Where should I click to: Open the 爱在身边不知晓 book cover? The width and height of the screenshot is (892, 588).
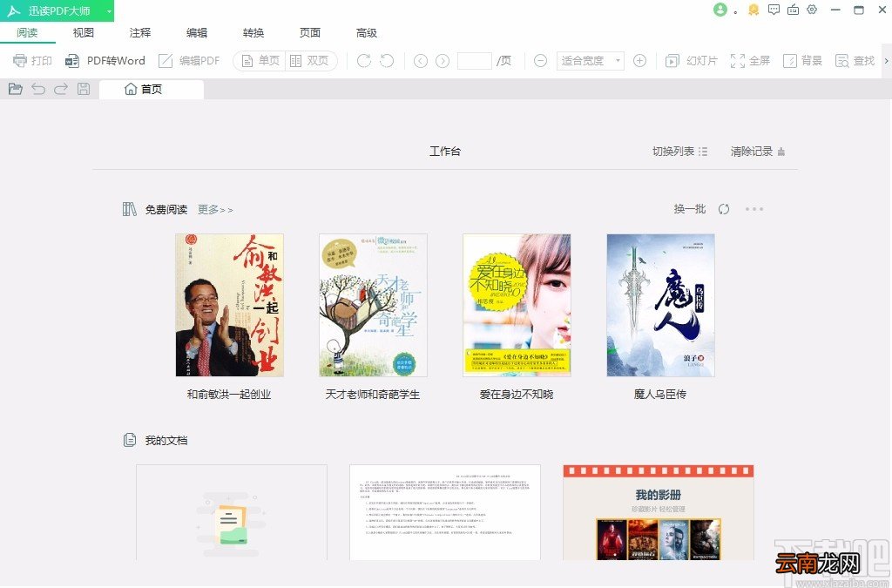(x=517, y=305)
